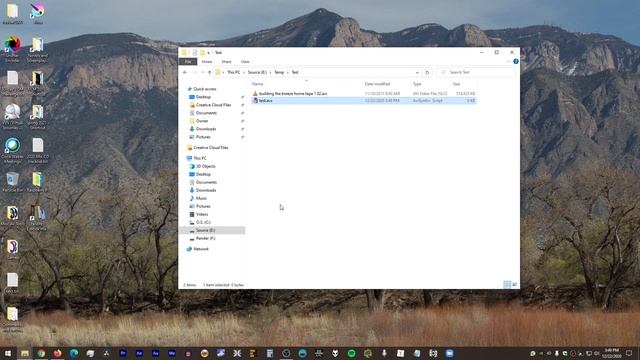Select top-level Creative Cloud Files in navigation pane
Viewport: 640px width, 360px height.
tap(211, 148)
